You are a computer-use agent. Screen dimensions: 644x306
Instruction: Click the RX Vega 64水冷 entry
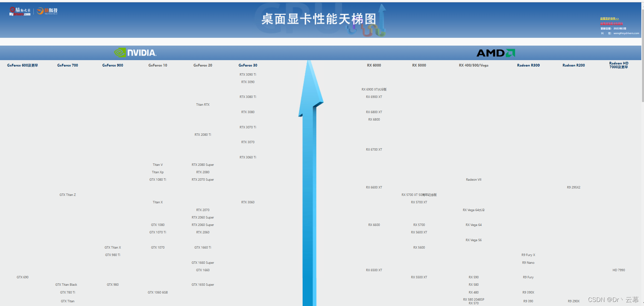coord(474,210)
